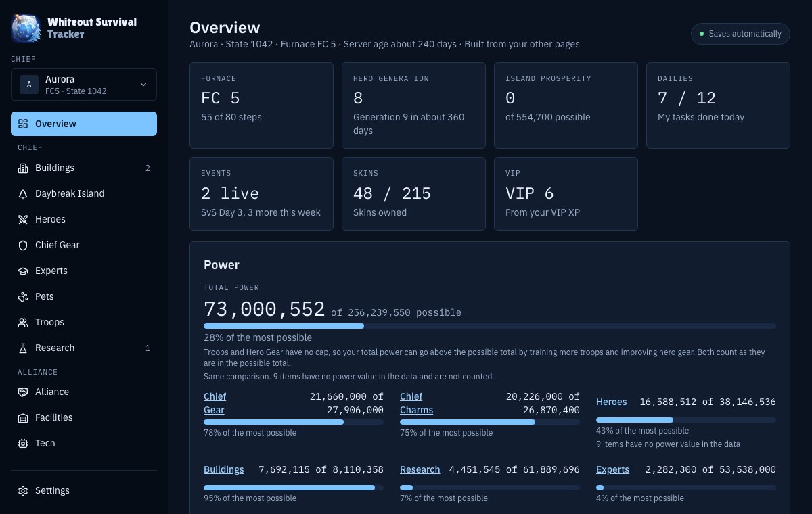Open the Alliance page
Viewport: 812px width, 514px height.
point(84,392)
